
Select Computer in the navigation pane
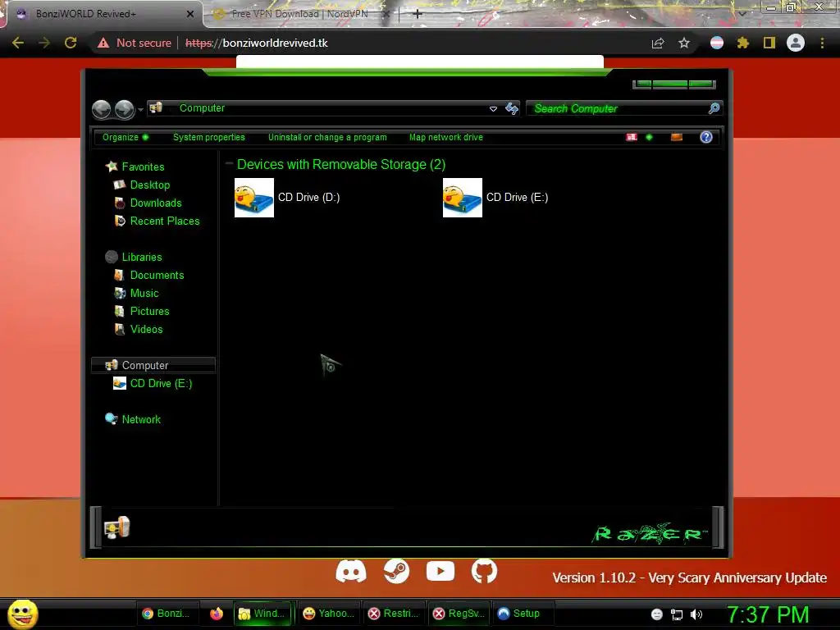[153, 365]
